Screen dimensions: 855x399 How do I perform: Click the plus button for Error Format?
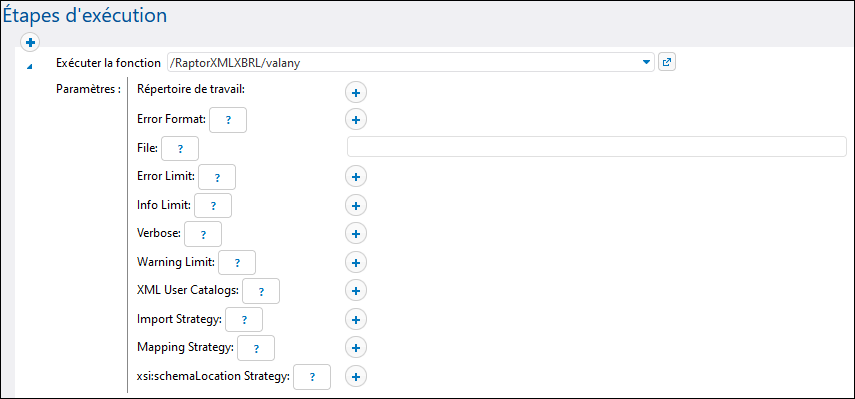(356, 119)
